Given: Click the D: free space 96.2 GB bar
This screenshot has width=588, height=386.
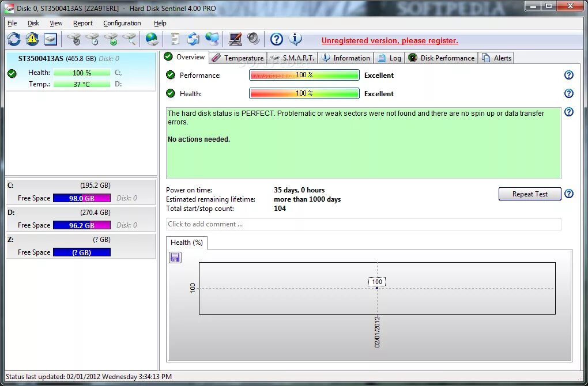Looking at the screenshot, I should [x=82, y=225].
